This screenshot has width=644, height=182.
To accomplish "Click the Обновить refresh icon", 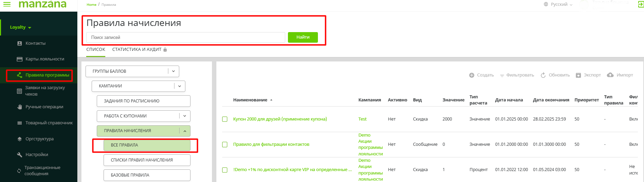I will click(x=543, y=75).
